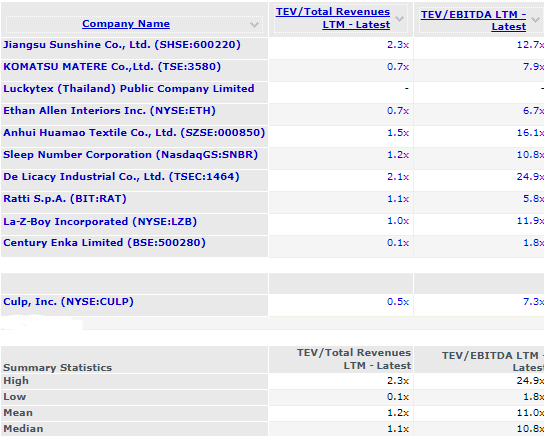View Ratti S.p.A. company page
This screenshot has height=436, width=544.
tap(65, 199)
